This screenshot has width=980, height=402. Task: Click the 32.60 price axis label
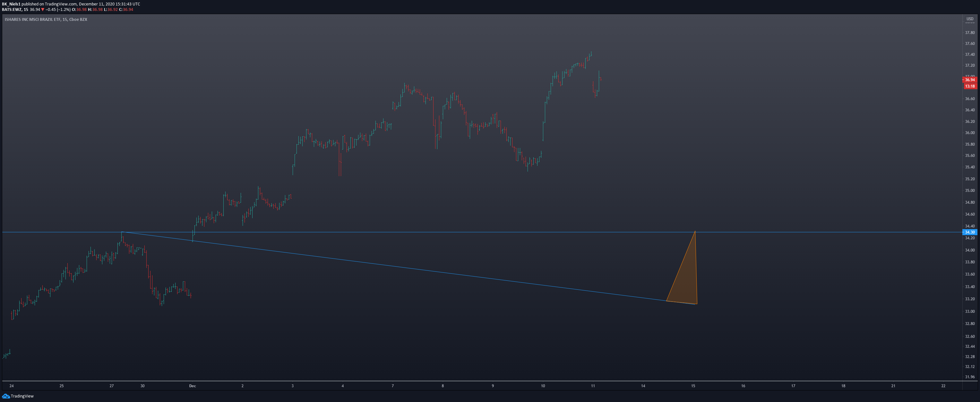point(970,337)
